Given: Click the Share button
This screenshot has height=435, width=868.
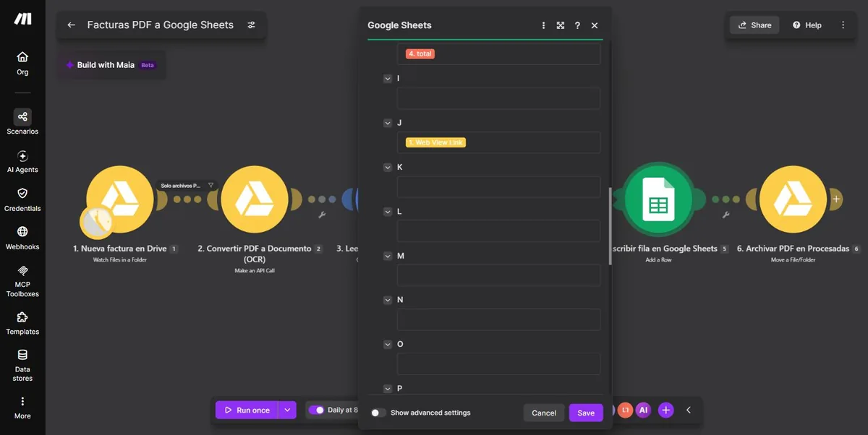Looking at the screenshot, I should click(x=754, y=25).
